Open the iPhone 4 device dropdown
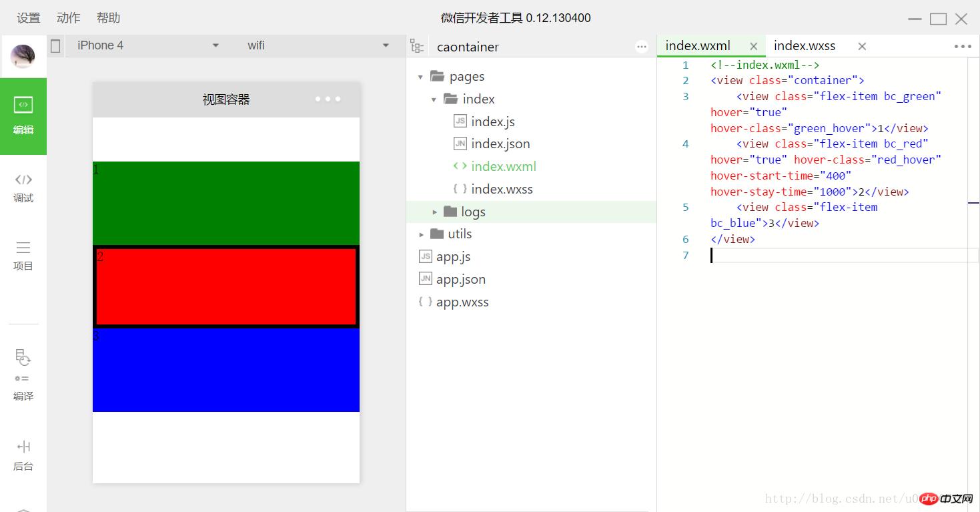This screenshot has height=512, width=980. point(148,45)
